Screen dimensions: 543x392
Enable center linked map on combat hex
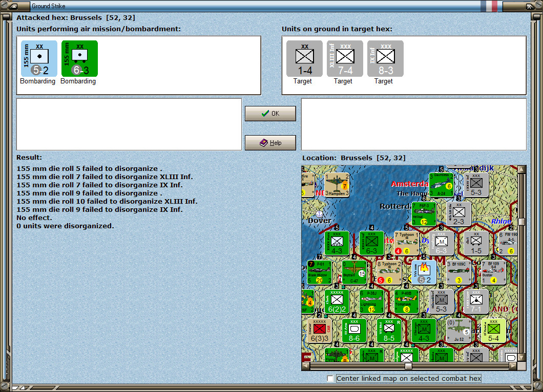pos(330,379)
